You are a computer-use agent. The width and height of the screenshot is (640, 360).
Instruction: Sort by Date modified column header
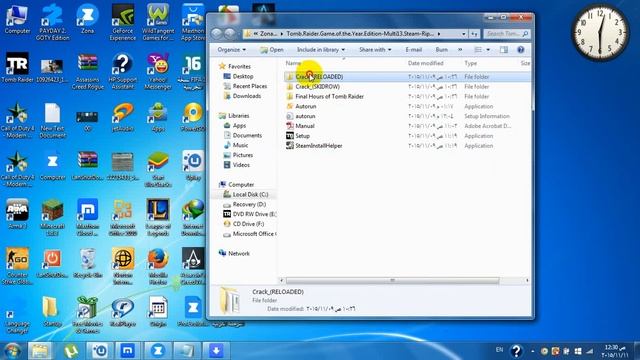pos(425,63)
